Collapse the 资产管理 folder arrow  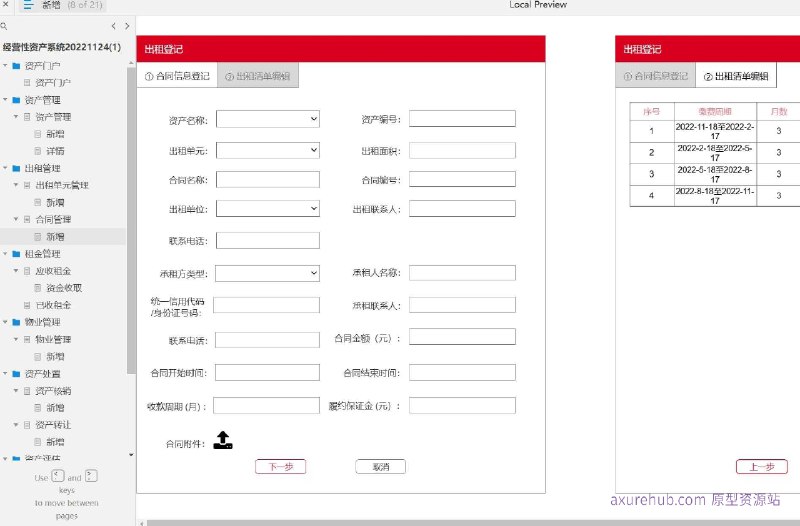click(5, 99)
